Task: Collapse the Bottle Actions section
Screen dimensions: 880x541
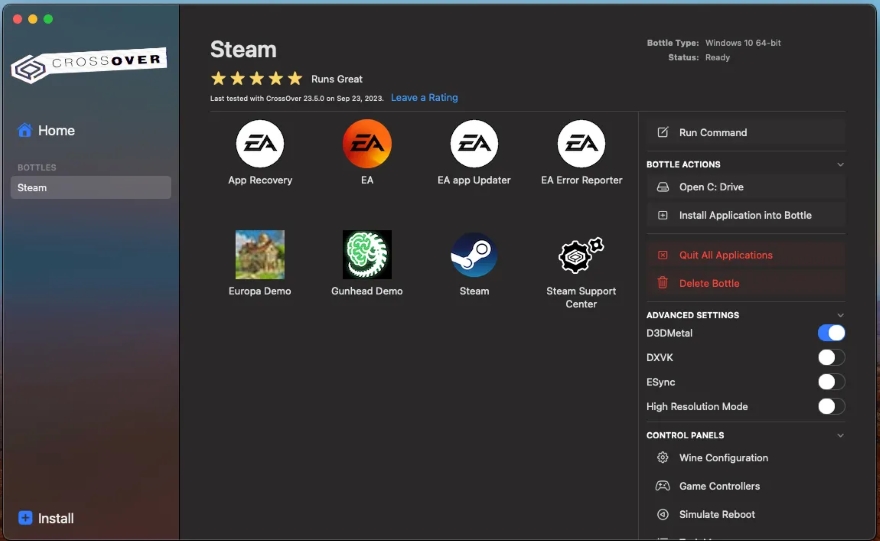Action: 840,164
